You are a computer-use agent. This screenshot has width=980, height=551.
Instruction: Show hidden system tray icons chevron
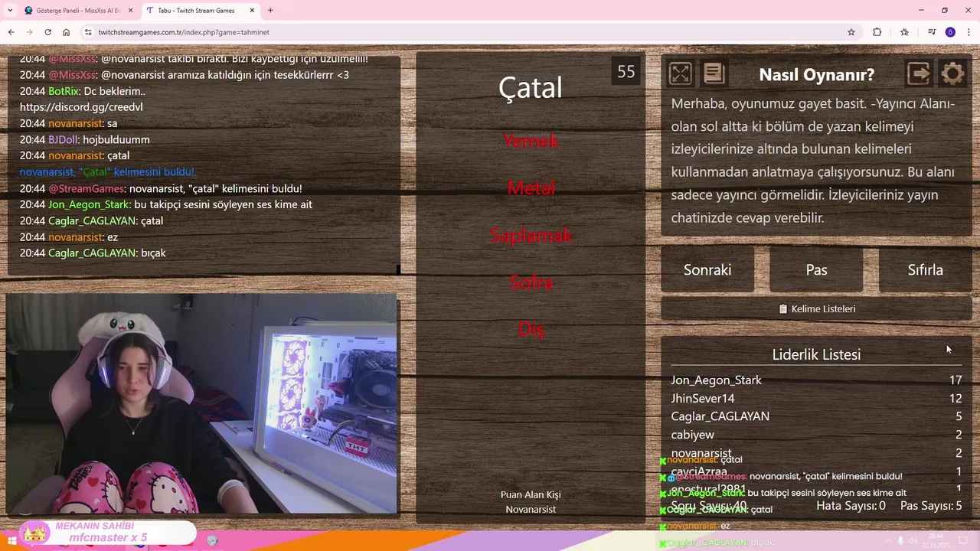(888, 541)
